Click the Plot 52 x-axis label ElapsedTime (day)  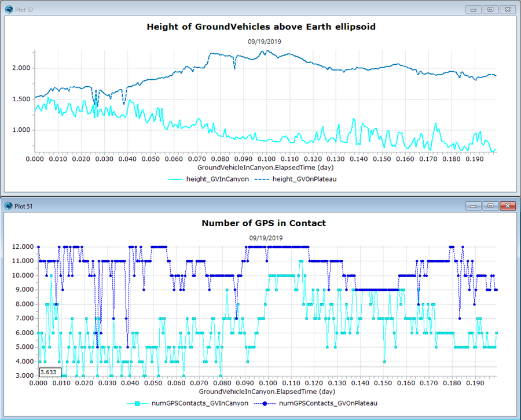tap(266, 168)
